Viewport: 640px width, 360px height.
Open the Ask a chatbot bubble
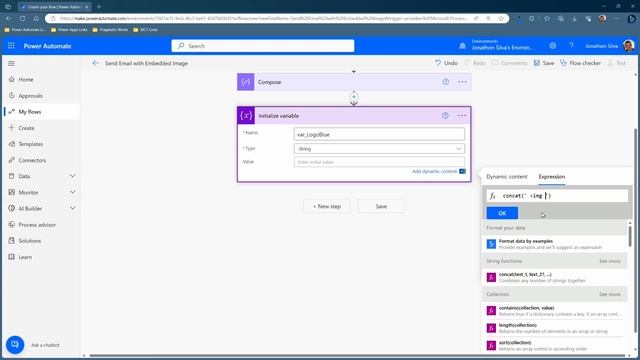(15, 345)
